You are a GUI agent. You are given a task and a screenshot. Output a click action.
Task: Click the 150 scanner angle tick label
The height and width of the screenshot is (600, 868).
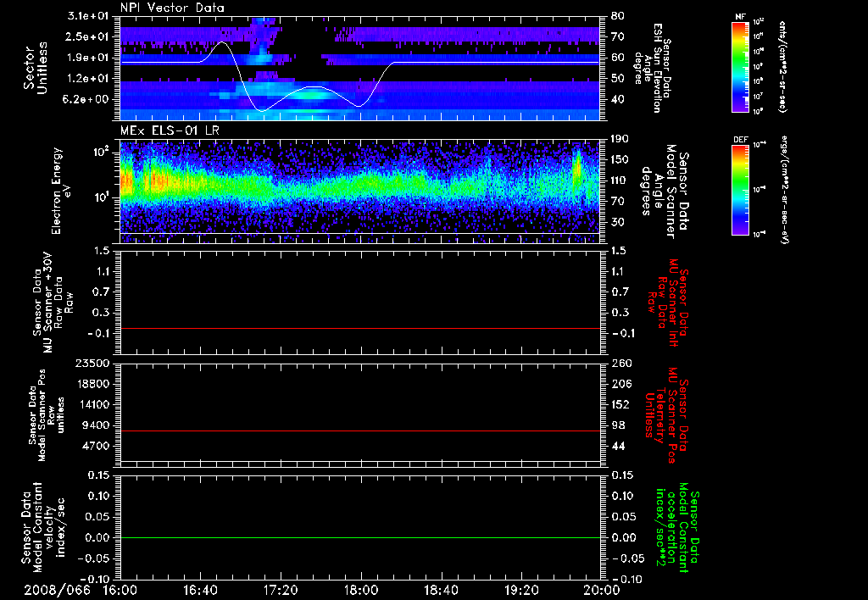pyautogui.click(x=621, y=160)
